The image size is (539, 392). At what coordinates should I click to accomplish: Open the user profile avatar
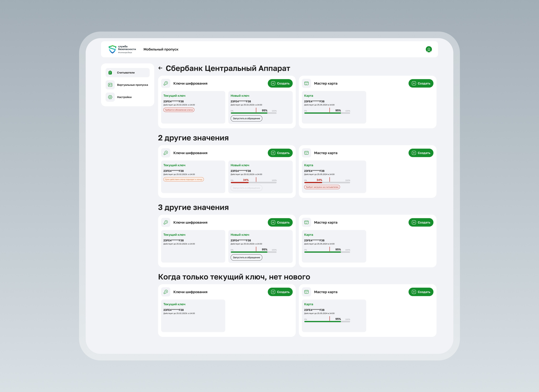pyautogui.click(x=429, y=49)
